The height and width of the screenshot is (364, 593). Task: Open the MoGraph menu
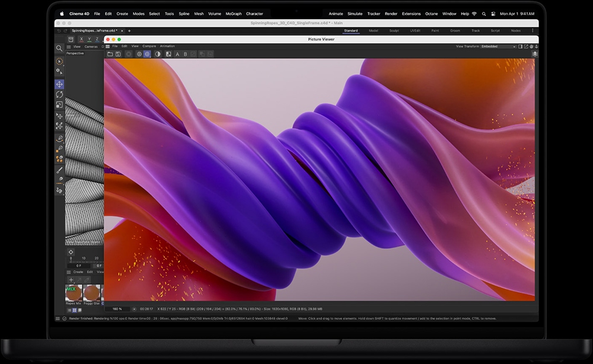(x=234, y=13)
